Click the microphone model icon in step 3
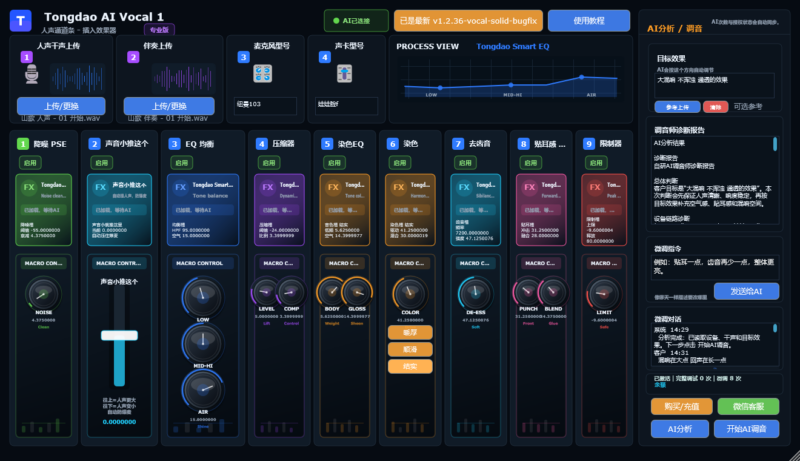The height and width of the screenshot is (461, 800). point(263,73)
